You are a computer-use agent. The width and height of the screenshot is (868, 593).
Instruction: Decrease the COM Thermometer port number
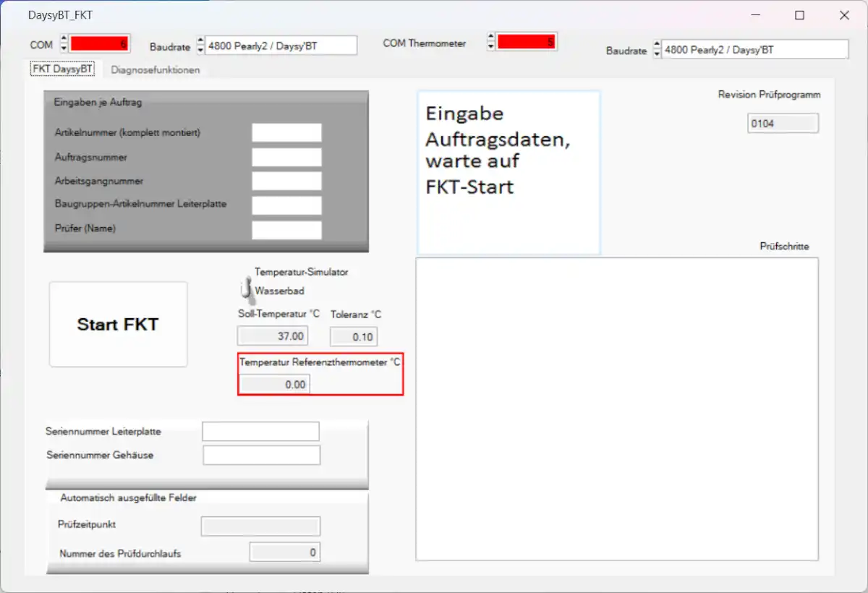(491, 46)
